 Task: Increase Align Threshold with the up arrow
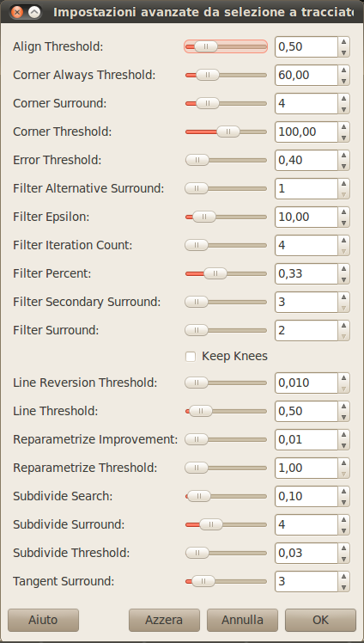(x=344, y=41)
